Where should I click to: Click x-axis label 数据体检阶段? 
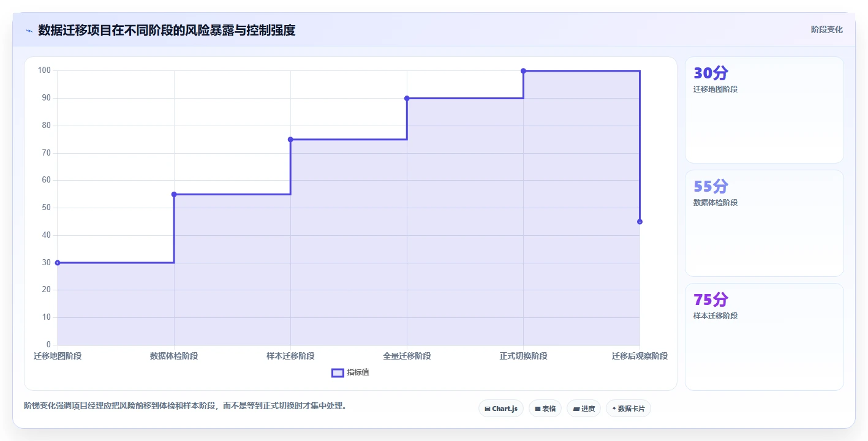[174, 356]
